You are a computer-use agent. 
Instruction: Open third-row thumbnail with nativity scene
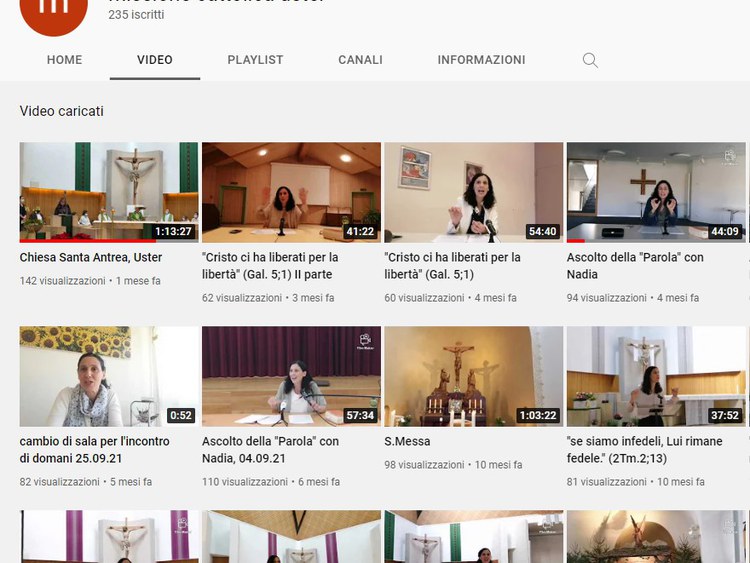pyautogui.click(x=656, y=537)
